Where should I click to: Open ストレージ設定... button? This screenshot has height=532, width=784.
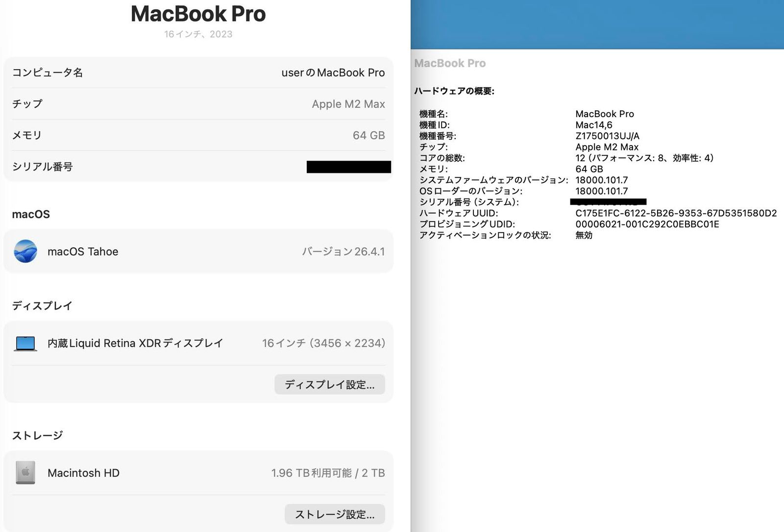(335, 514)
